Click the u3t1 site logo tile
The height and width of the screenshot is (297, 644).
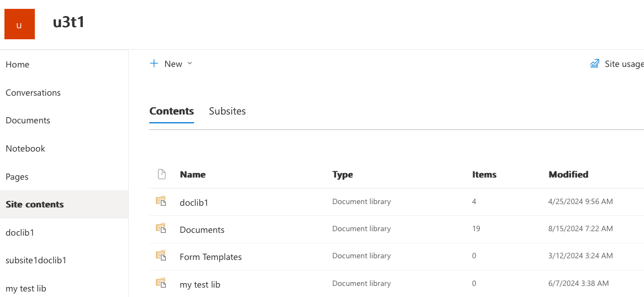(19, 24)
